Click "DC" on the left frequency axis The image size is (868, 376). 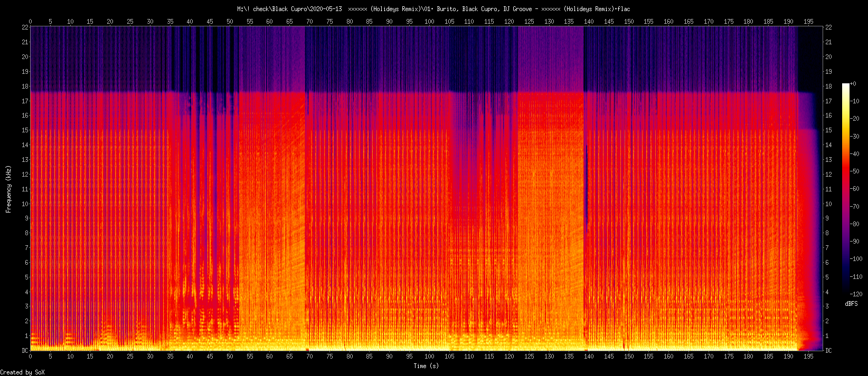point(25,351)
